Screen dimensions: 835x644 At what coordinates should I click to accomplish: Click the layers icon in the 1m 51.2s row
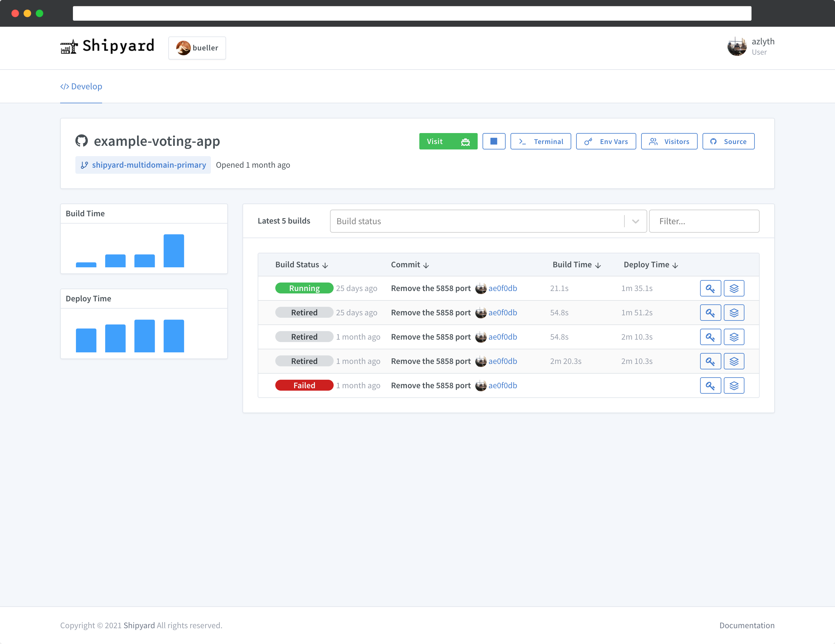click(734, 313)
